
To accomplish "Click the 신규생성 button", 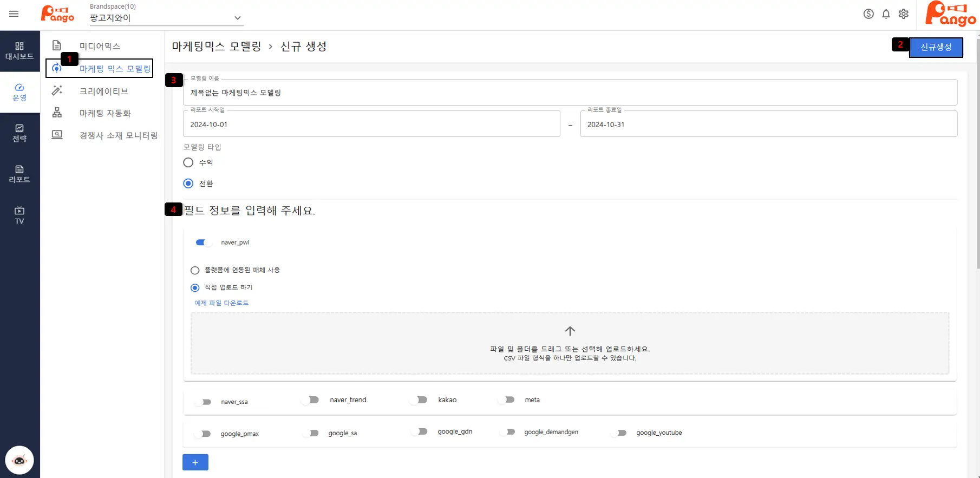I will point(936,47).
